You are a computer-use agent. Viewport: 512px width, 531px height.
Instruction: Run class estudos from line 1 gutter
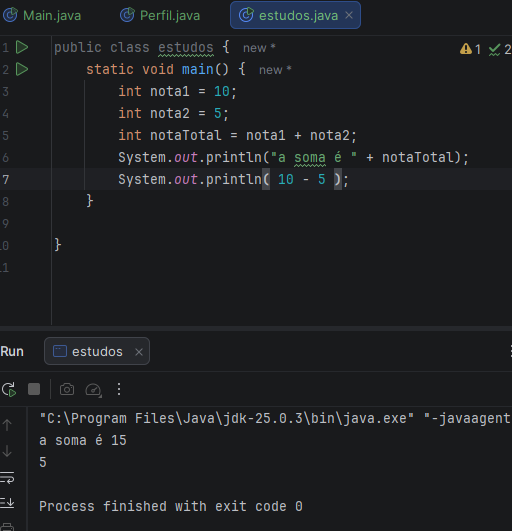(22, 47)
